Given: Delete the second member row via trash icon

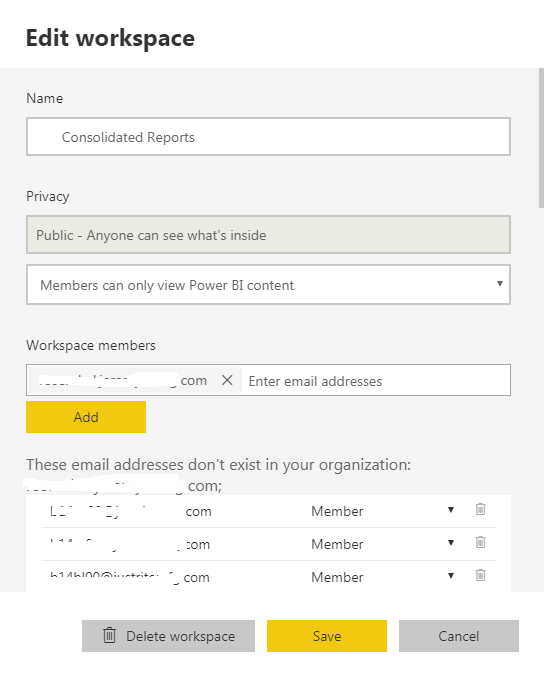Looking at the screenshot, I should click(x=480, y=542).
